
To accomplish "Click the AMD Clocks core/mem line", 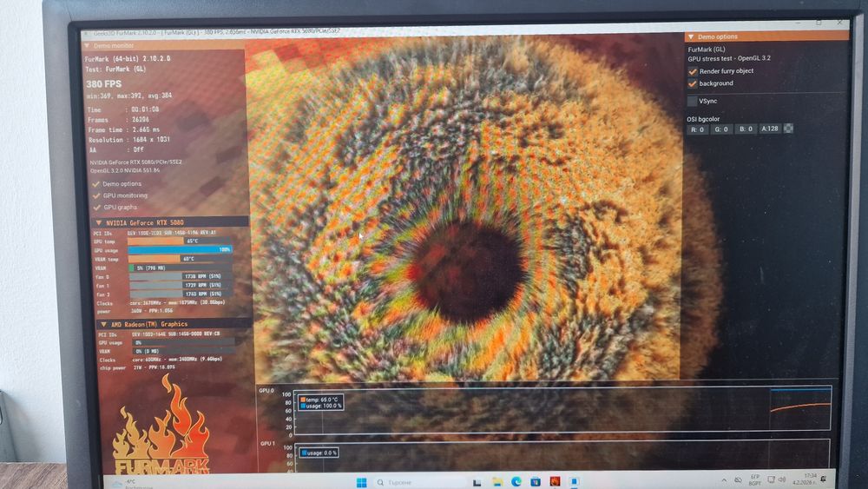I will coord(161,360).
